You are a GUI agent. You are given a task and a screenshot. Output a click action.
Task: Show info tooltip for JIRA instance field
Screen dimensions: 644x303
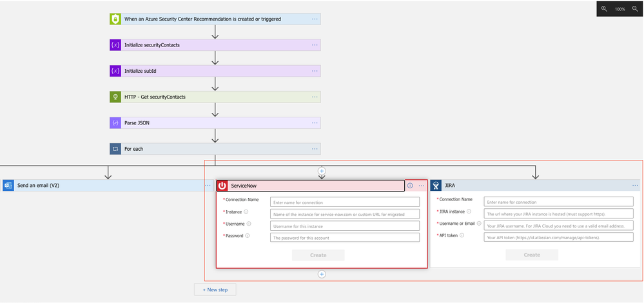(469, 212)
